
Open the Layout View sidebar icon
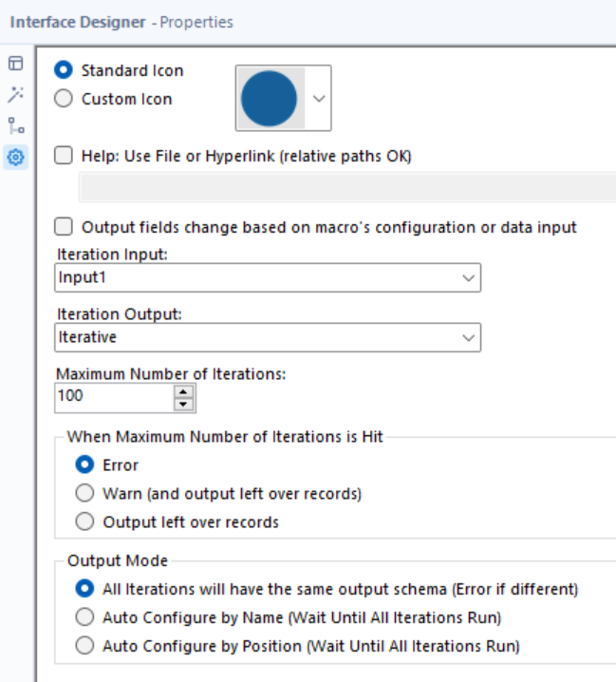coord(15,64)
